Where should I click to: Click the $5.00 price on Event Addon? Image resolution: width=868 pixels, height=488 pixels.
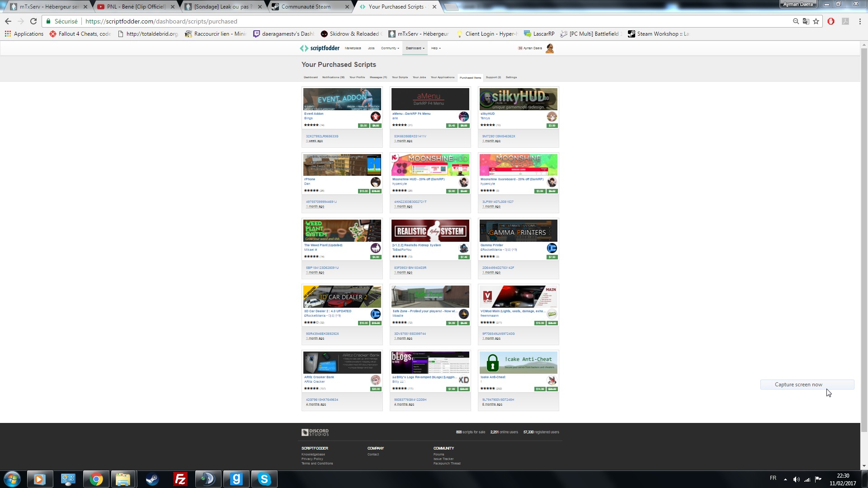[363, 126]
